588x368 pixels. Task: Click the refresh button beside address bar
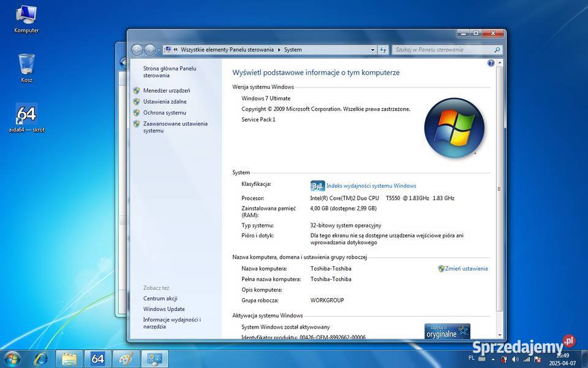point(383,50)
